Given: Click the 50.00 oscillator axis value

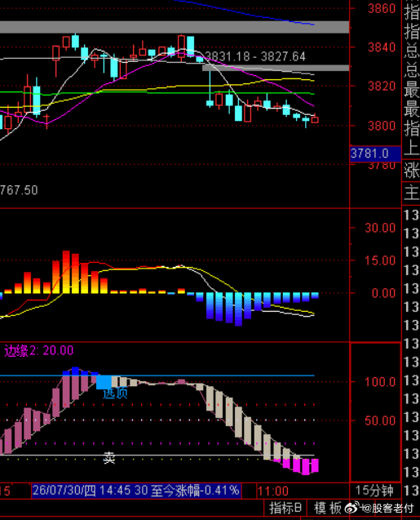Looking at the screenshot, I should (380, 420).
